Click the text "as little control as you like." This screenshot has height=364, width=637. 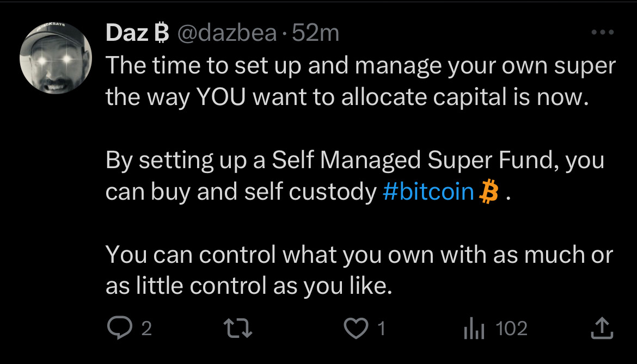tap(249, 286)
